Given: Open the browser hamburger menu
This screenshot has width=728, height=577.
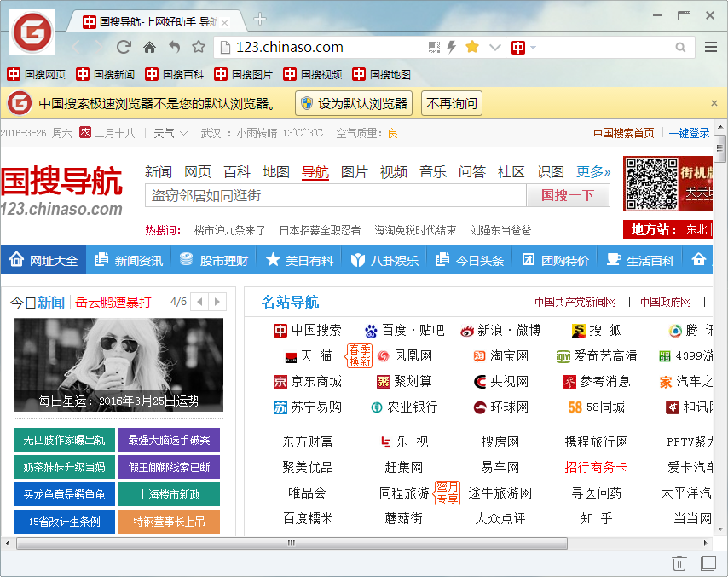Looking at the screenshot, I should (x=710, y=48).
